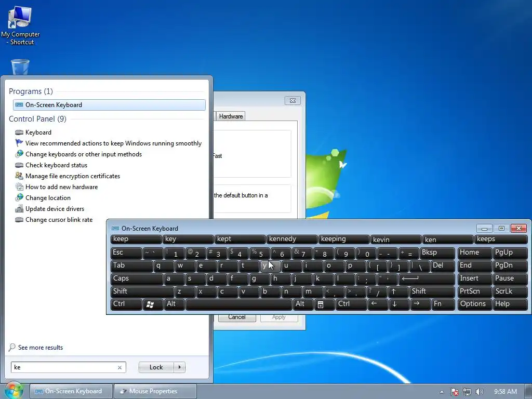This screenshot has height=399, width=532.
Task: Clear the search box with X
Action: point(119,367)
